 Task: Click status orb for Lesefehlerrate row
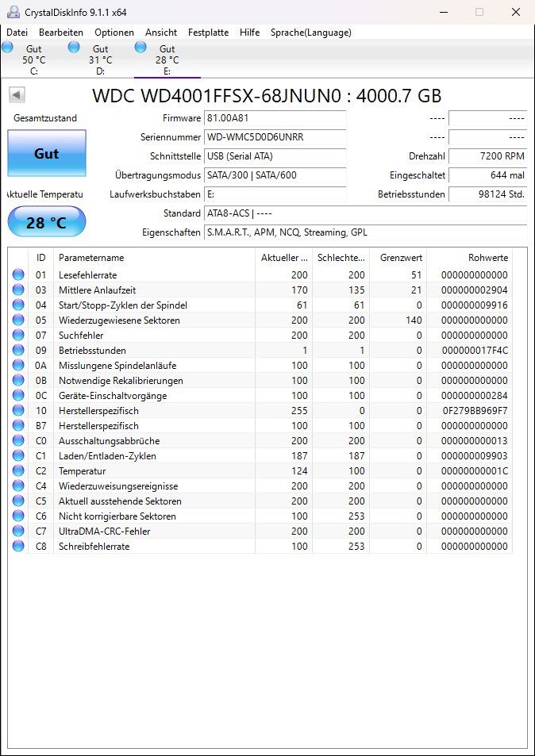(17, 274)
